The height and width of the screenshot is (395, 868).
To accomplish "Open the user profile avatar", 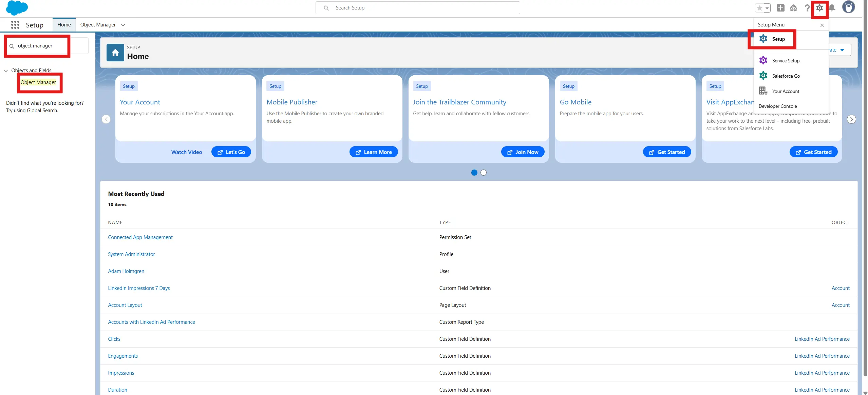I will pos(848,7).
